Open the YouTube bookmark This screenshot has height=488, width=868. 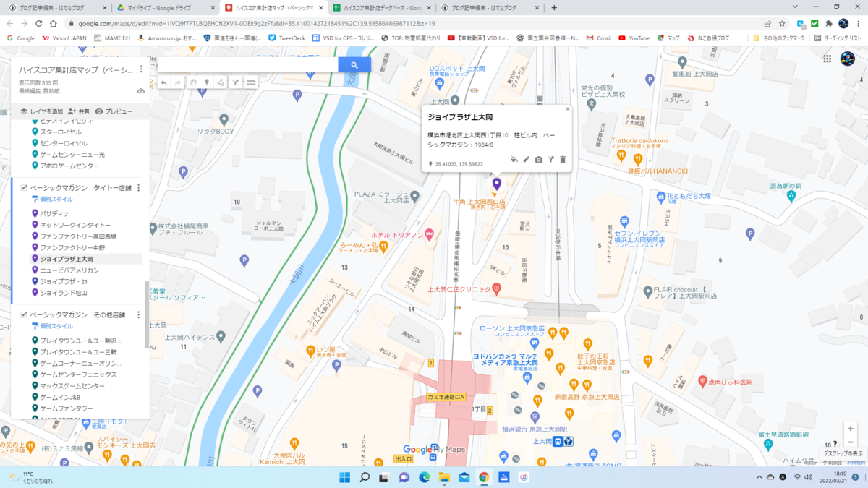pos(634,38)
